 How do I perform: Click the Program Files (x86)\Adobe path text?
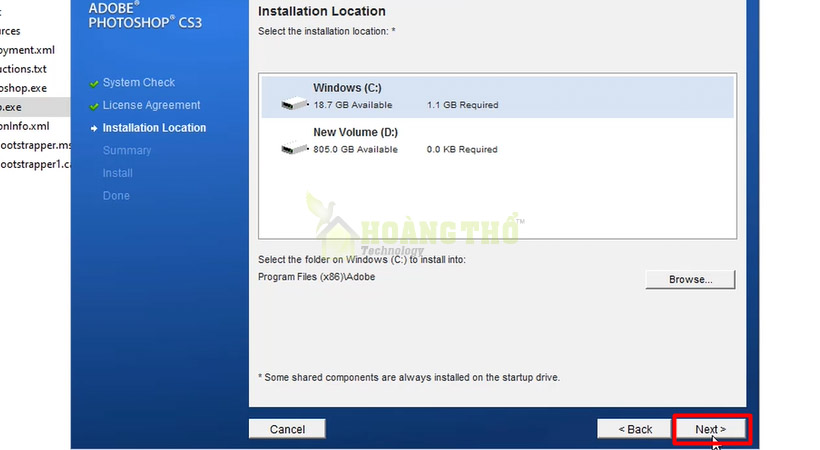click(316, 277)
